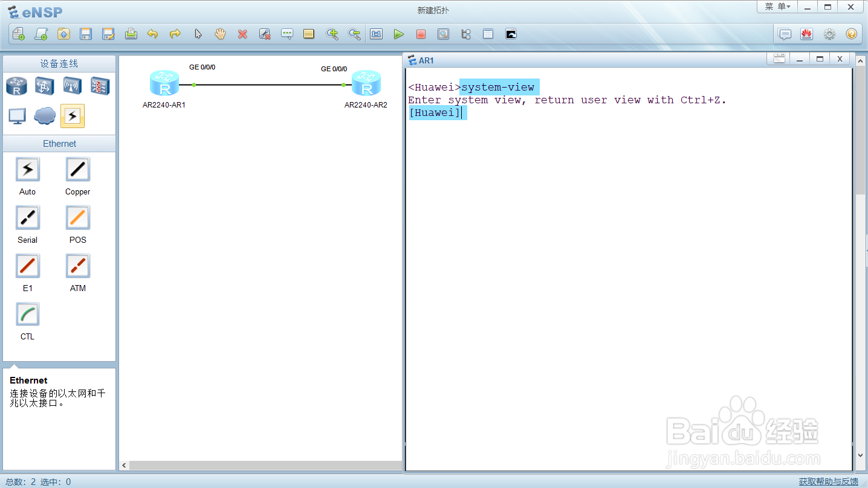The image size is (868, 488).
Task: Choose the POS cable type
Action: [77, 218]
